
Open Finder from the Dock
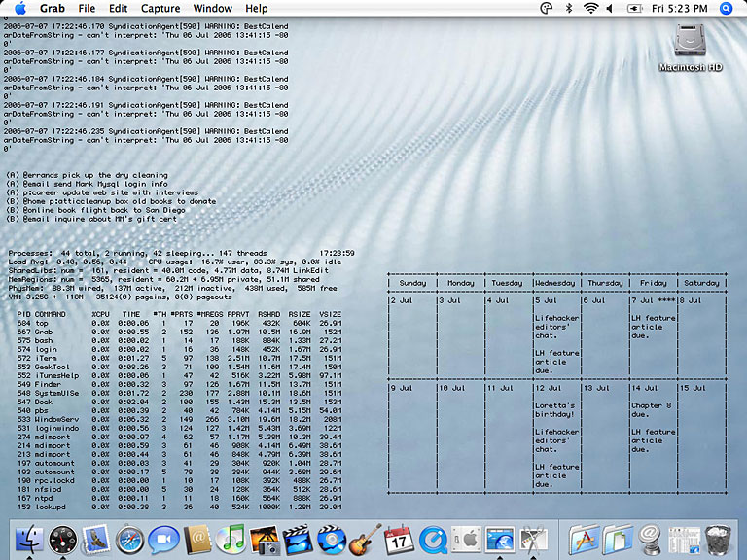point(28,538)
